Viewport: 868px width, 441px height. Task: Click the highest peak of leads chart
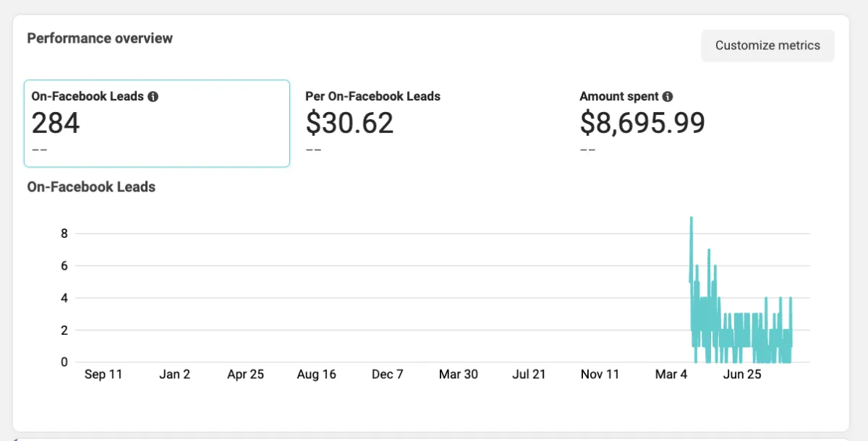[692, 218]
